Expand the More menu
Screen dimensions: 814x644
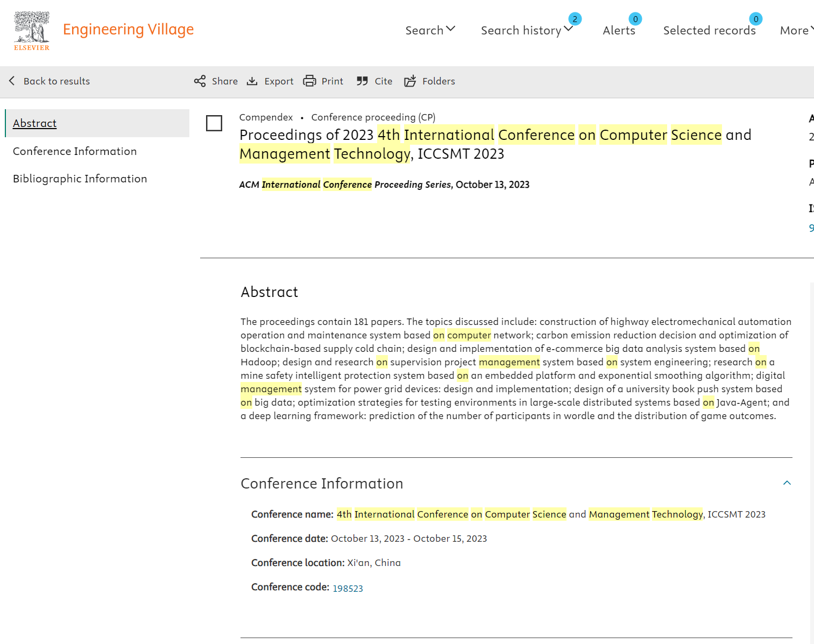click(x=797, y=30)
